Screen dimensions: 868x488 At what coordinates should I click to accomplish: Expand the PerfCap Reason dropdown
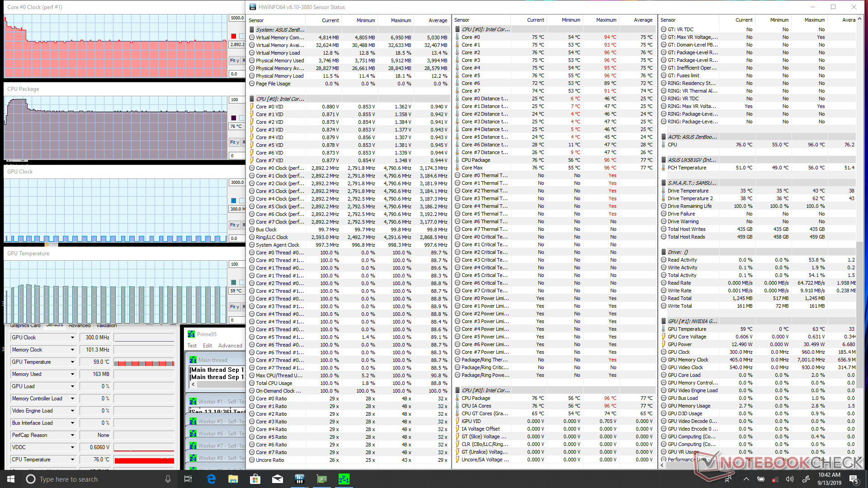[x=72, y=435]
